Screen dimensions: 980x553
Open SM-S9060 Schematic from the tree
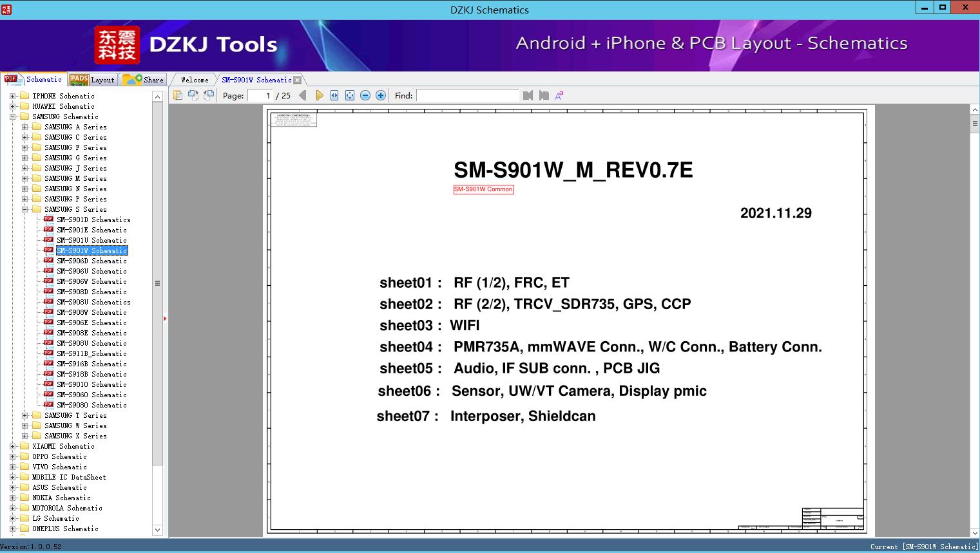[x=91, y=395]
